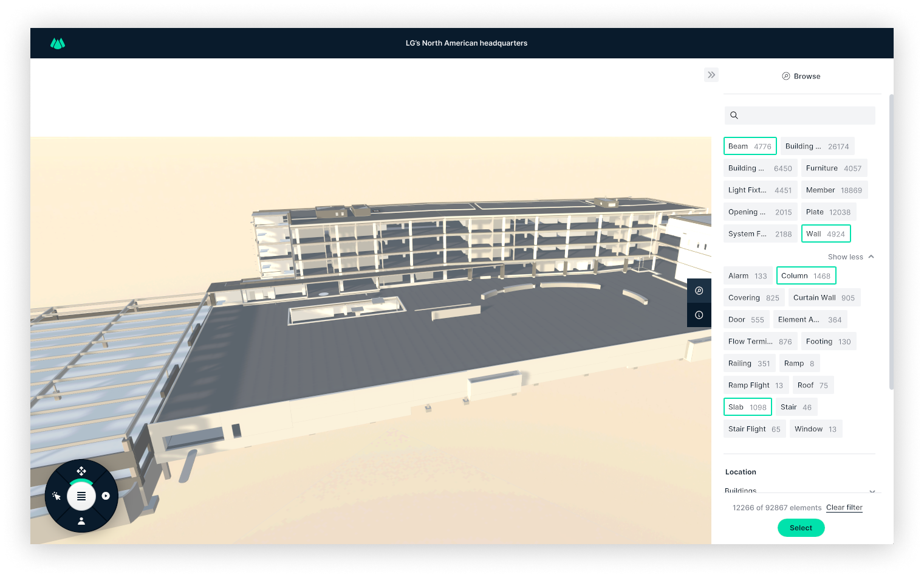This screenshot has width=924, height=577.
Task: Toggle the Beam 4776 filter
Action: 750,146
